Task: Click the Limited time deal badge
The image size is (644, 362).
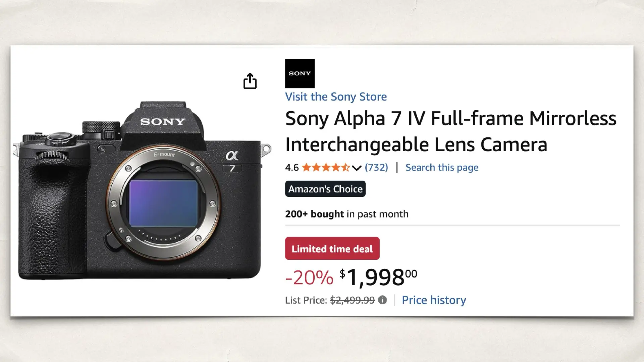Action: (332, 248)
